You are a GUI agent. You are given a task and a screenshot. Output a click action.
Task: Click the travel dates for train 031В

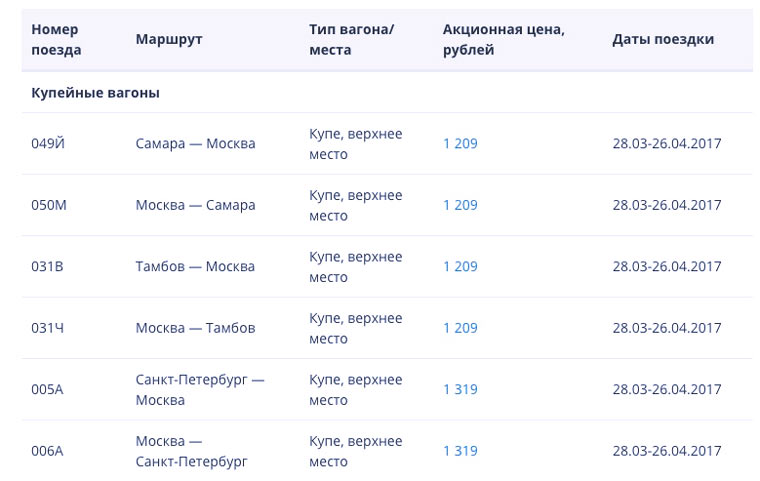coord(666,267)
